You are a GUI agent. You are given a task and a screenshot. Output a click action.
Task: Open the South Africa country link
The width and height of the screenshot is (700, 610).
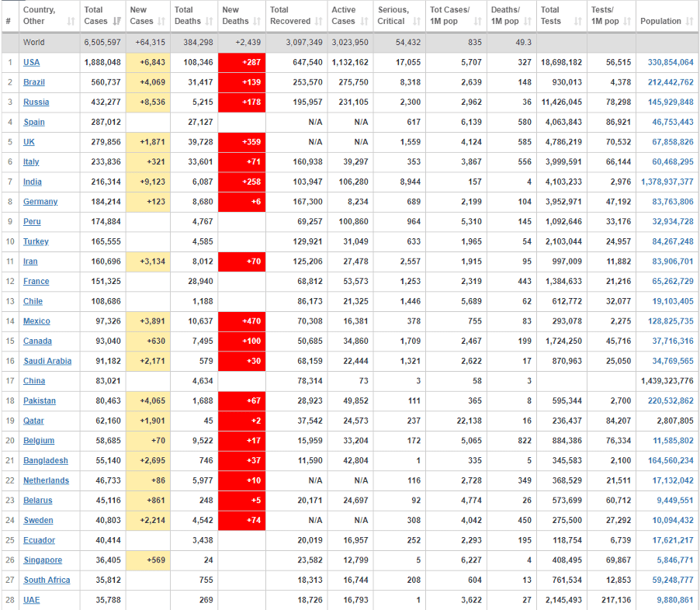[x=47, y=580]
